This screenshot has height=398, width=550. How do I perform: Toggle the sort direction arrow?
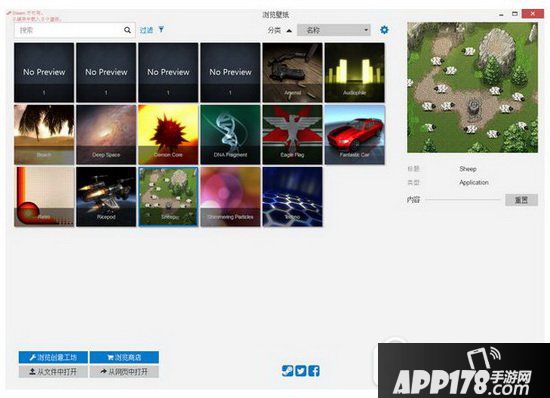pos(289,31)
